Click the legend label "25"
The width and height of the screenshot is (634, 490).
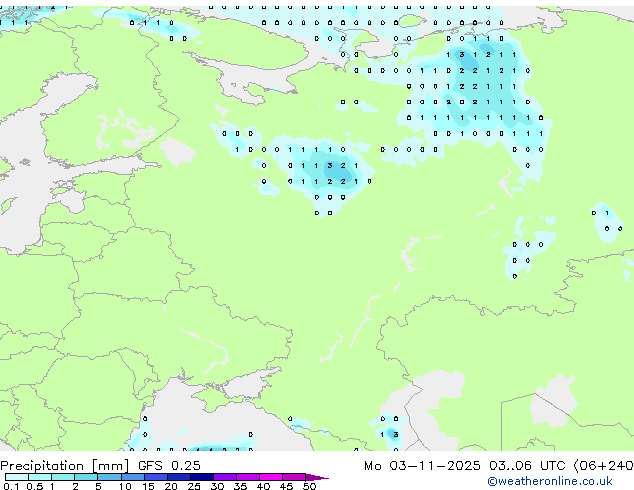tap(194, 486)
